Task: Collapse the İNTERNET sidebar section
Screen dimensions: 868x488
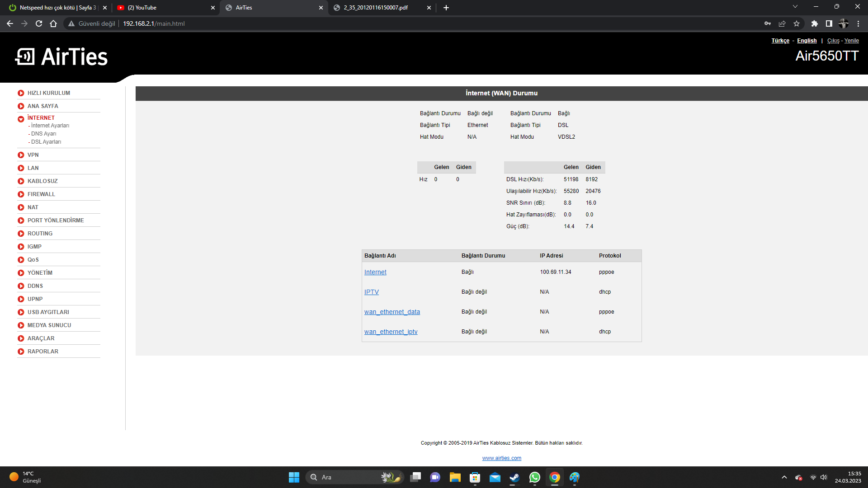Action: pos(41,118)
